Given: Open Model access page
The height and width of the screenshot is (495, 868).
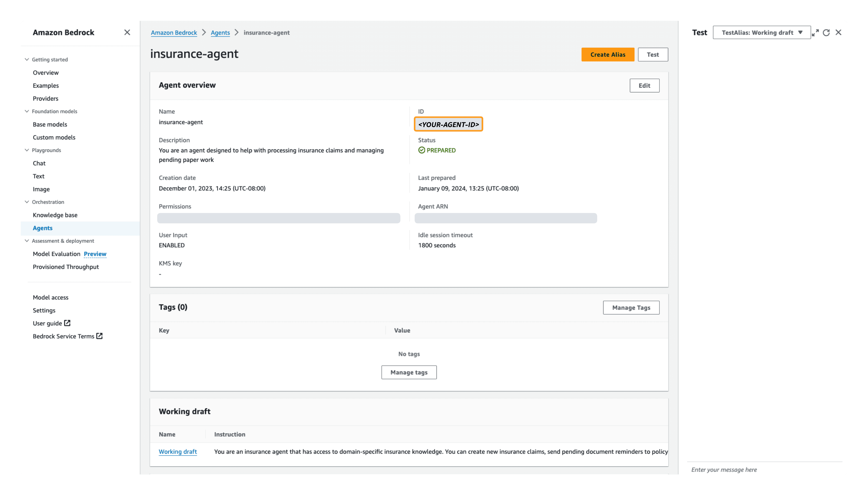Looking at the screenshot, I should [50, 297].
